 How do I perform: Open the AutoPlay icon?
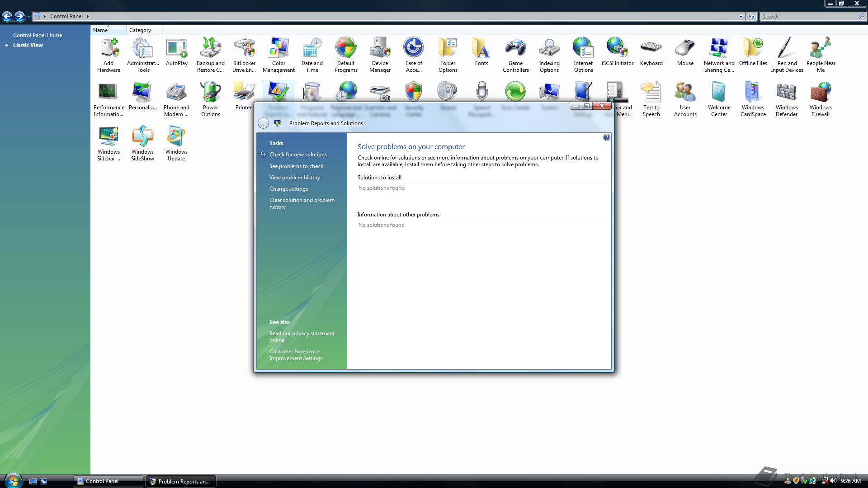177,52
